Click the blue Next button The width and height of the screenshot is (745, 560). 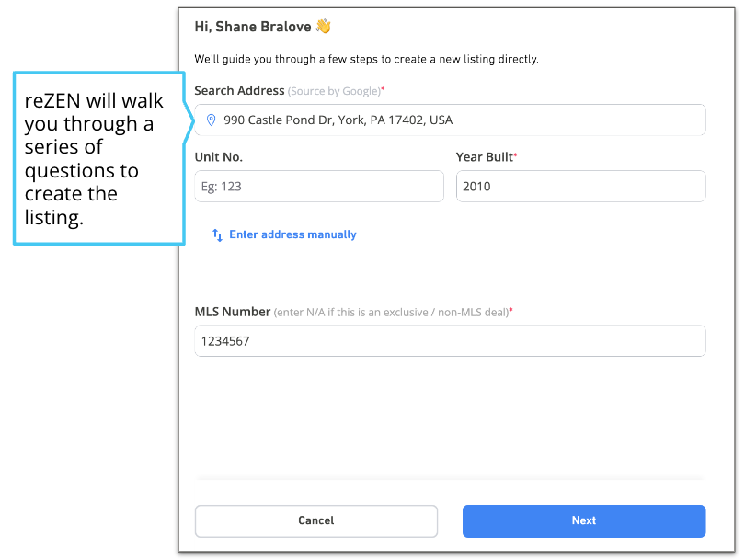click(x=584, y=521)
